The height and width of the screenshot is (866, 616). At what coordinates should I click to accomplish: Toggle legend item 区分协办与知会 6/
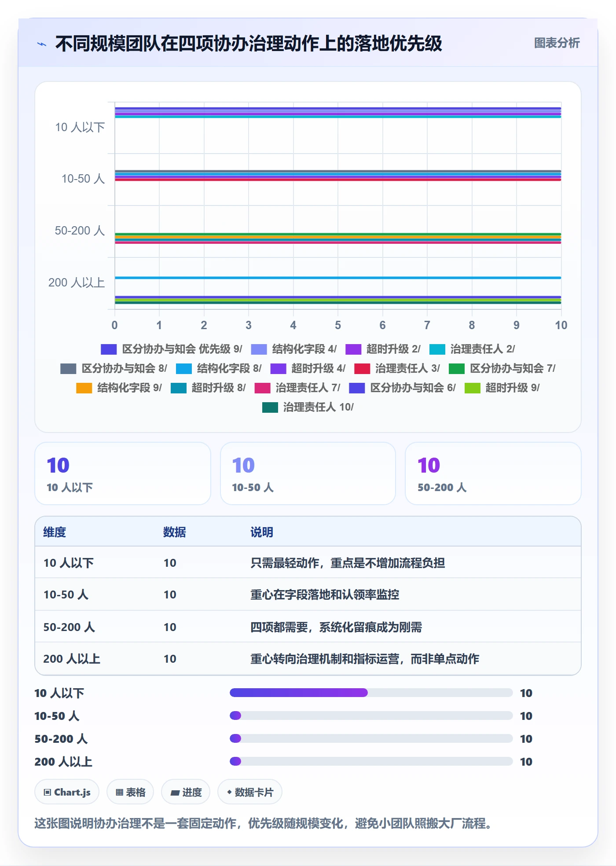pyautogui.click(x=402, y=388)
